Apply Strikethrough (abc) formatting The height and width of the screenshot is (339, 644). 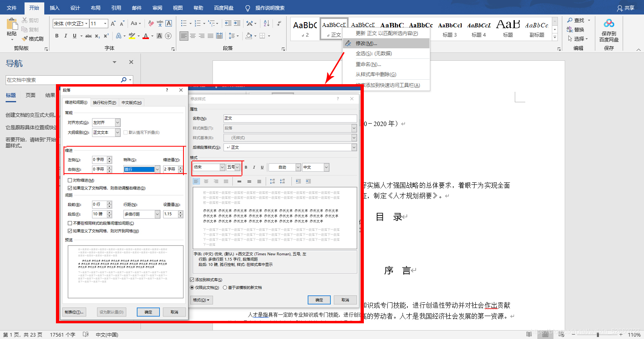click(x=89, y=36)
